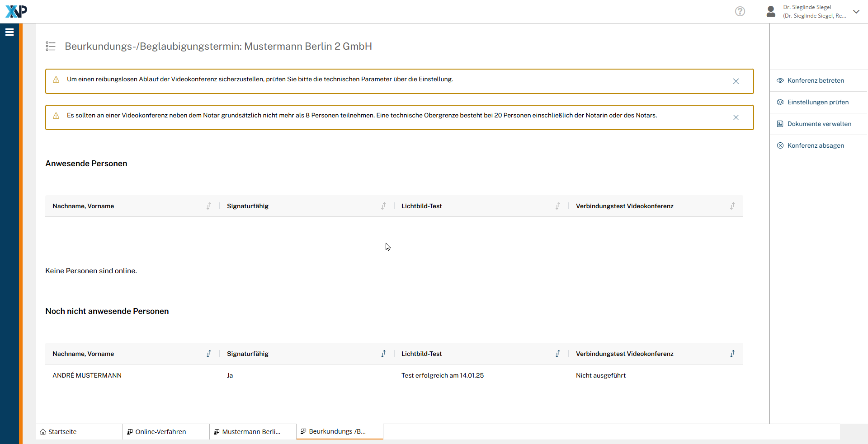
Task: Sort Noch nicht anwesende by Nachname, Vorname
Action: point(209,354)
